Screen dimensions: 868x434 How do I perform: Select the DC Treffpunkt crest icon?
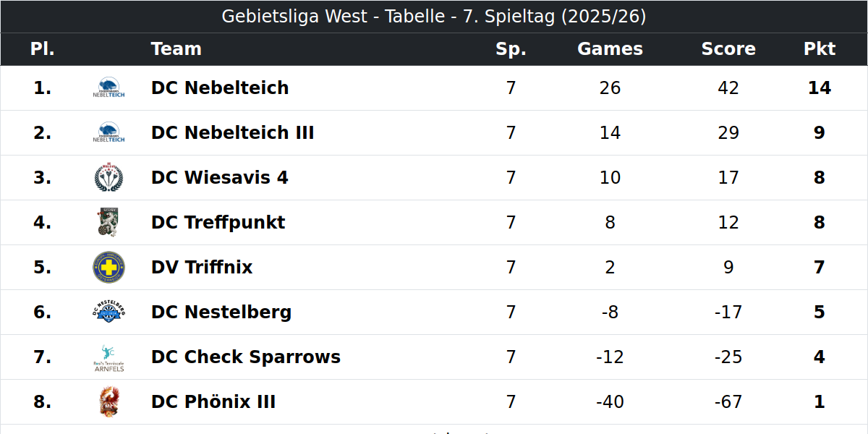coord(109,223)
